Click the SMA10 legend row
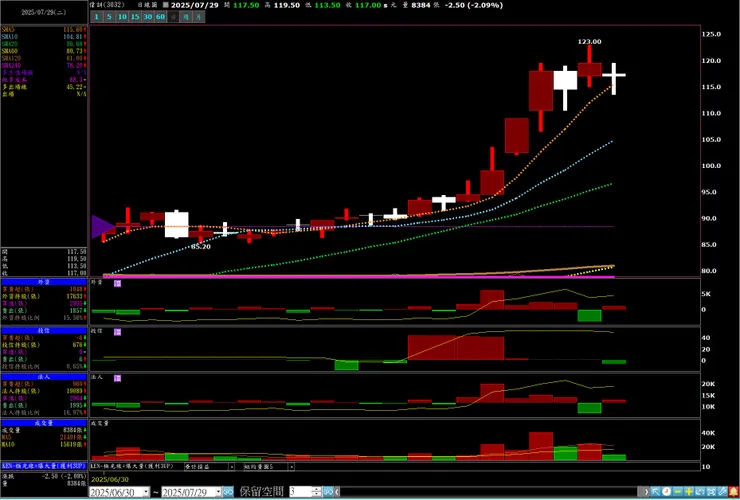Image resolution: width=740 pixels, height=500 pixels. (x=44, y=36)
